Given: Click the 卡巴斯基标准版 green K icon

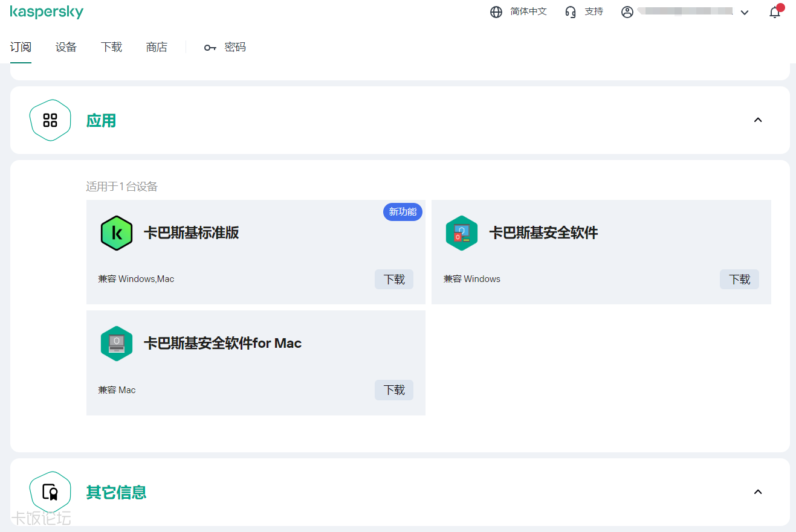Looking at the screenshot, I should (x=116, y=233).
